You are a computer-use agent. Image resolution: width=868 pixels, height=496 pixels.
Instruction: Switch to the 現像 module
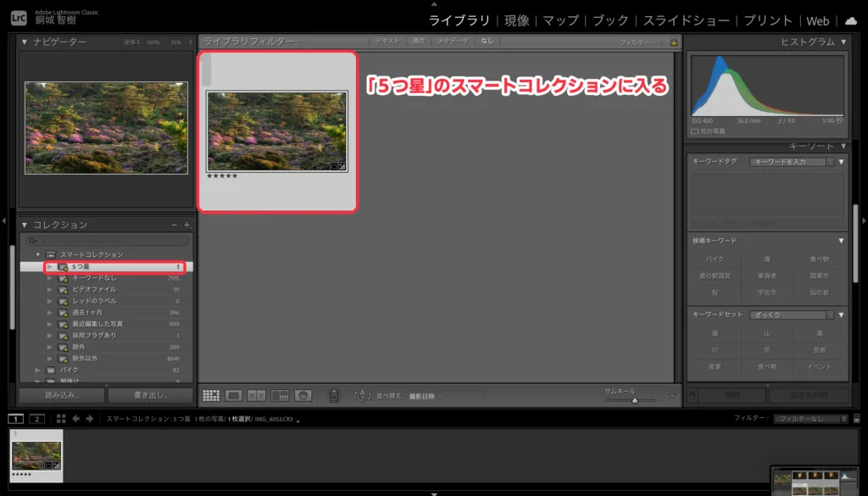click(516, 20)
